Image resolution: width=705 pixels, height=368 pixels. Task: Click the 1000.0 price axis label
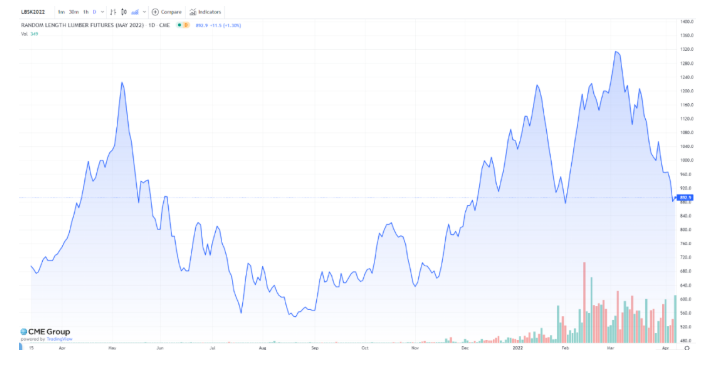pyautogui.click(x=687, y=160)
